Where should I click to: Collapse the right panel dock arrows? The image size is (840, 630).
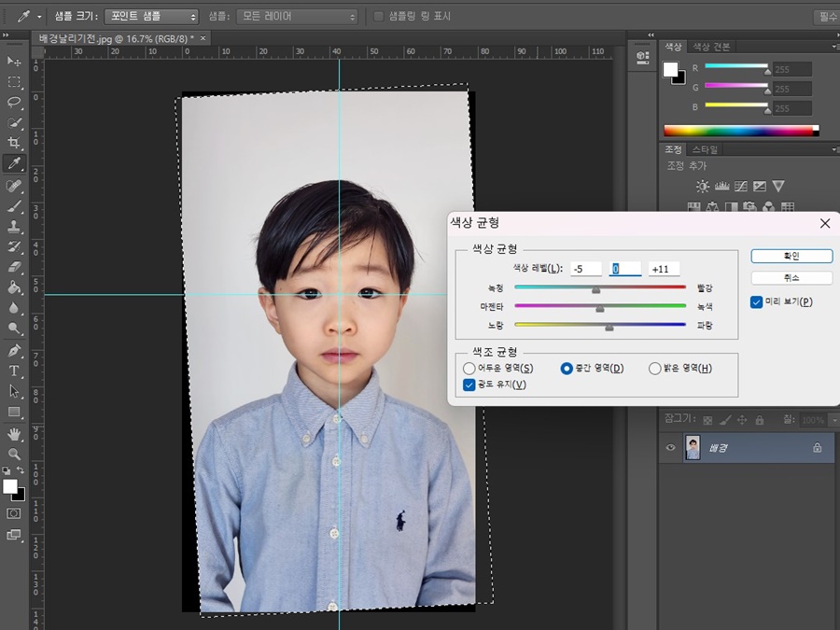click(x=651, y=35)
